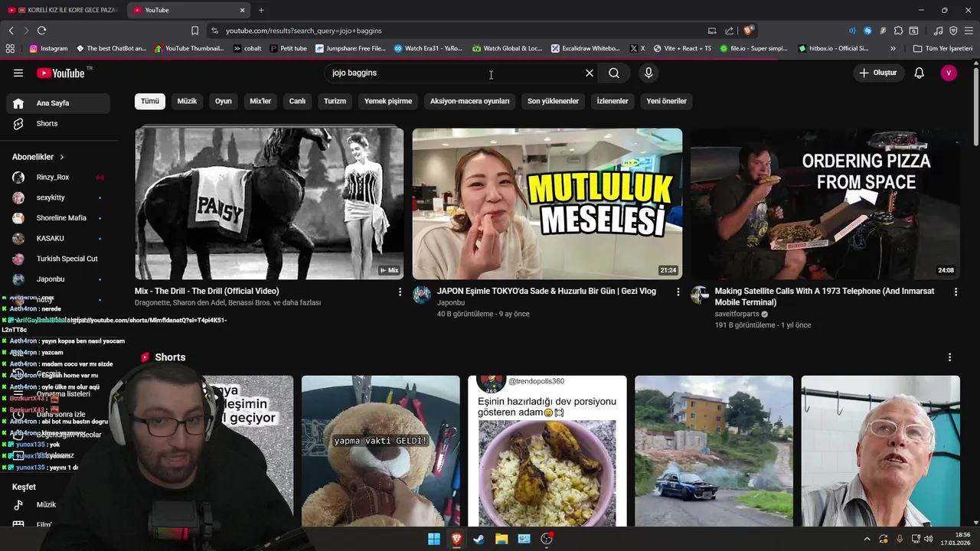
Task: Select the Canlı filter chip
Action: pyautogui.click(x=297, y=101)
